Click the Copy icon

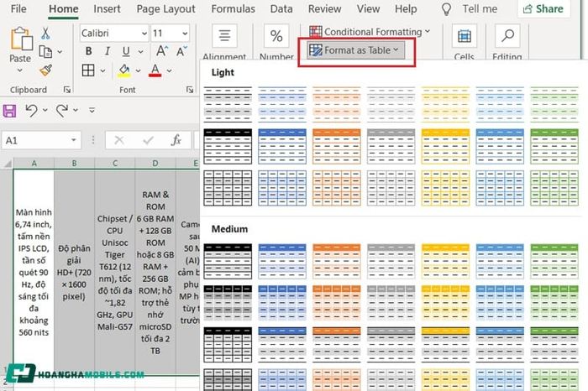tap(45, 52)
